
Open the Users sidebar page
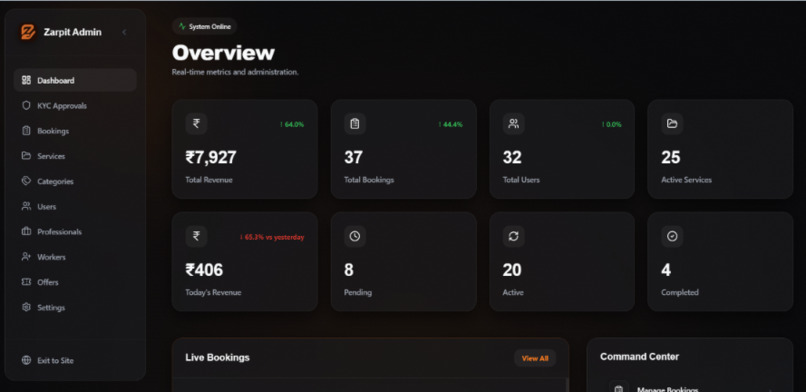[75, 206]
